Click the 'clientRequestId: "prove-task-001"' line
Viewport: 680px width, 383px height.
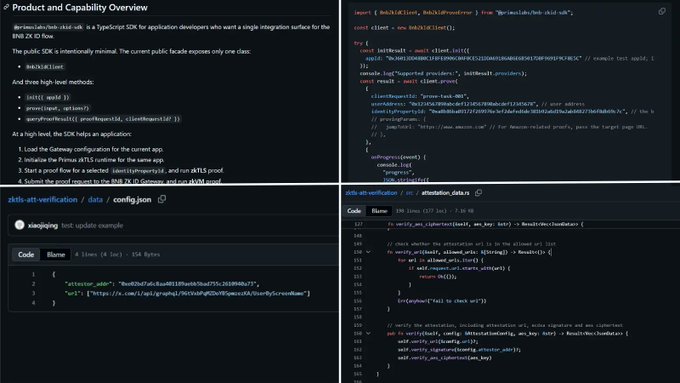pos(420,96)
